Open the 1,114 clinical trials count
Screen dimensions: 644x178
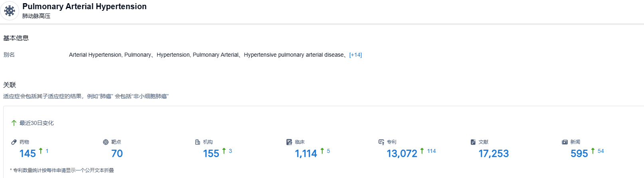click(306, 154)
